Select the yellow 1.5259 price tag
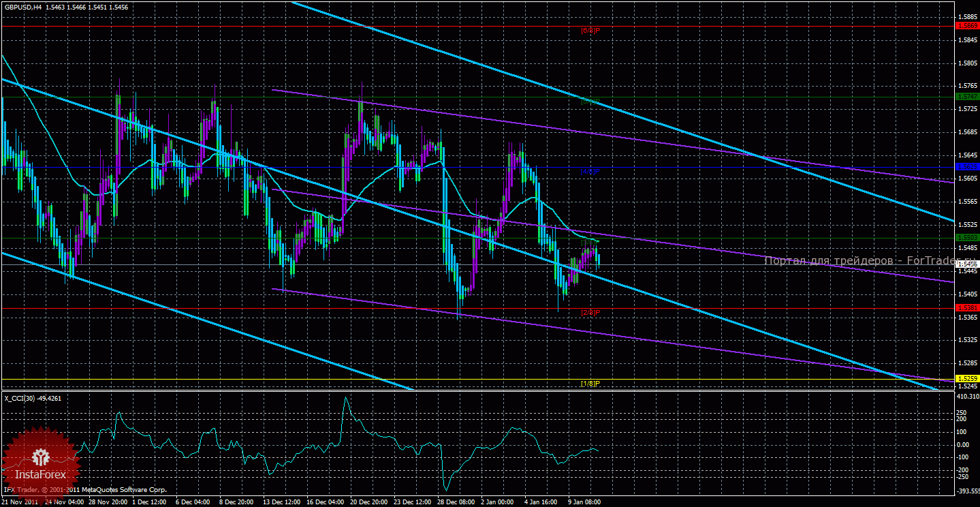The image size is (980, 507). click(x=968, y=379)
